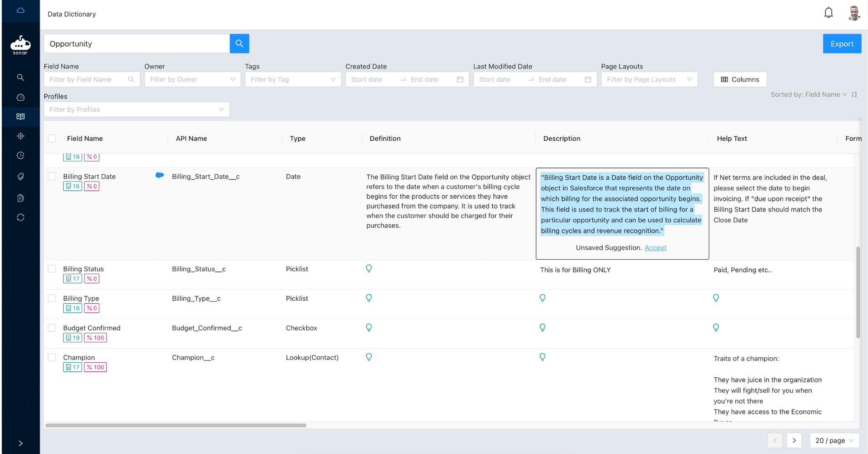
Task: Check the checkbox for the Champion field row
Action: coord(51,357)
